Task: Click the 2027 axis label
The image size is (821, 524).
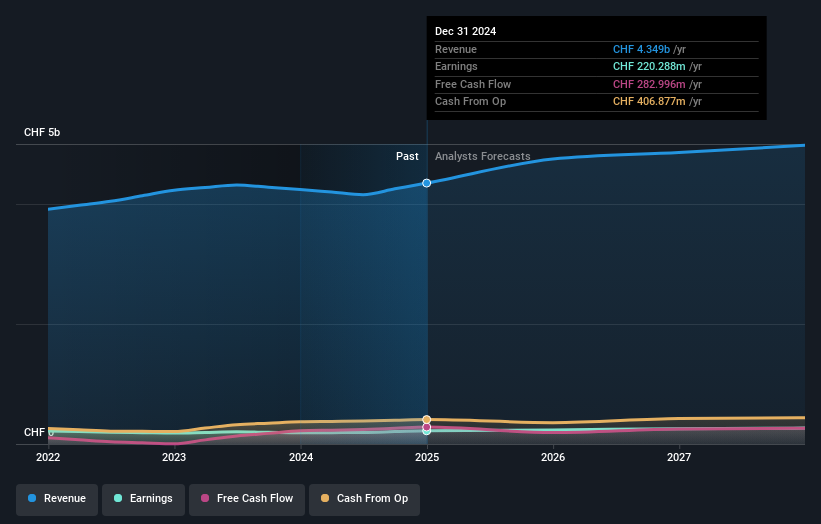Action: pos(679,457)
